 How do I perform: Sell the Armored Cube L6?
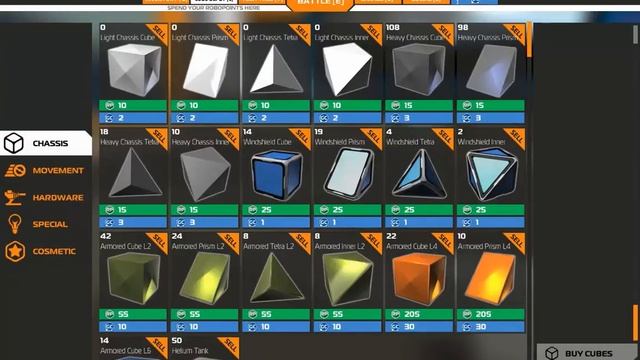coord(158,346)
